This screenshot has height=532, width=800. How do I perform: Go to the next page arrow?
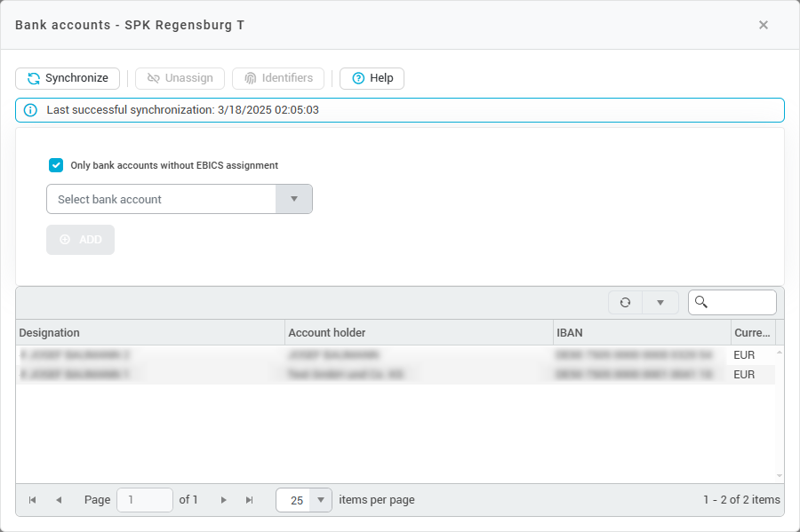tap(224, 500)
